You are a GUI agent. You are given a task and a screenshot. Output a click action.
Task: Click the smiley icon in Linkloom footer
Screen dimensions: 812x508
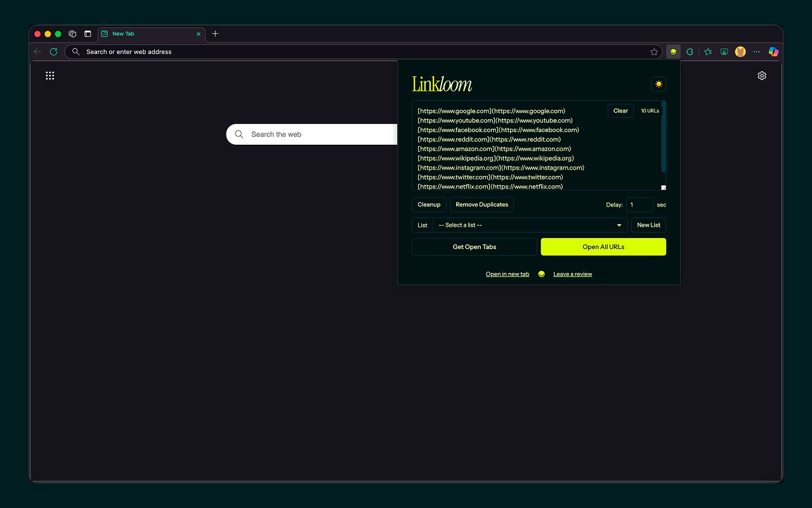tap(541, 274)
